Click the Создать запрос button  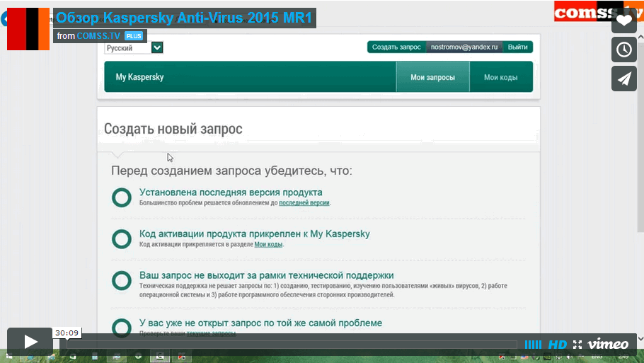click(396, 47)
